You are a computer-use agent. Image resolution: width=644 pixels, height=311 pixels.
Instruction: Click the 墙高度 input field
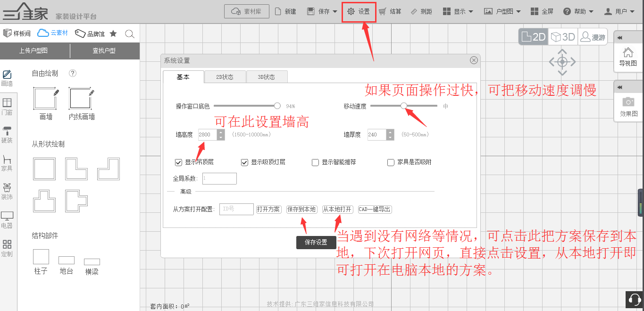(x=207, y=134)
